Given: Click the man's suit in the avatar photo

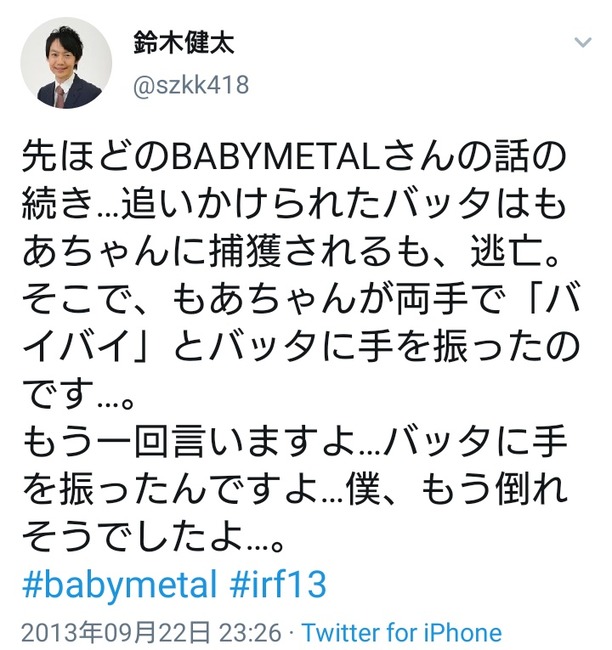Looking at the screenshot, I should [x=70, y=93].
